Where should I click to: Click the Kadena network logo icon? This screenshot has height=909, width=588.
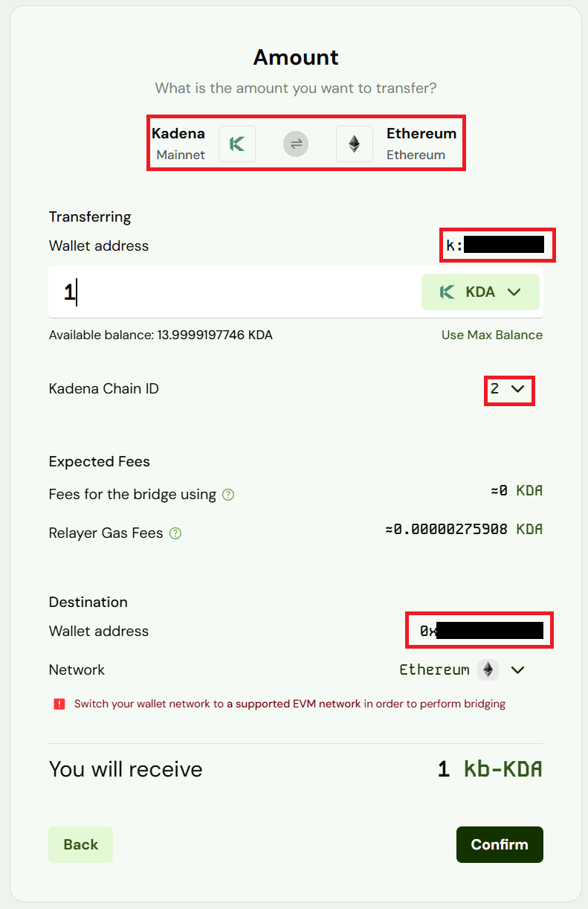pyautogui.click(x=237, y=144)
